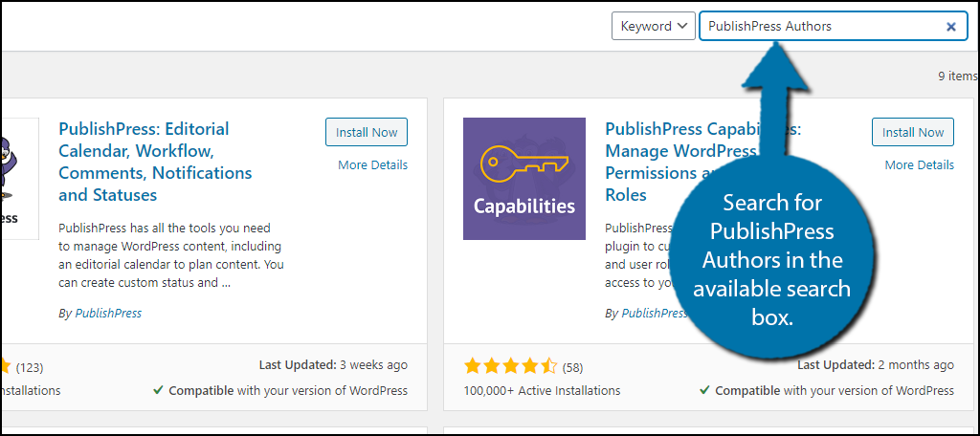Click the Compatible checkmark in the Capabilities card
The height and width of the screenshot is (436, 980).
pyautogui.click(x=703, y=390)
